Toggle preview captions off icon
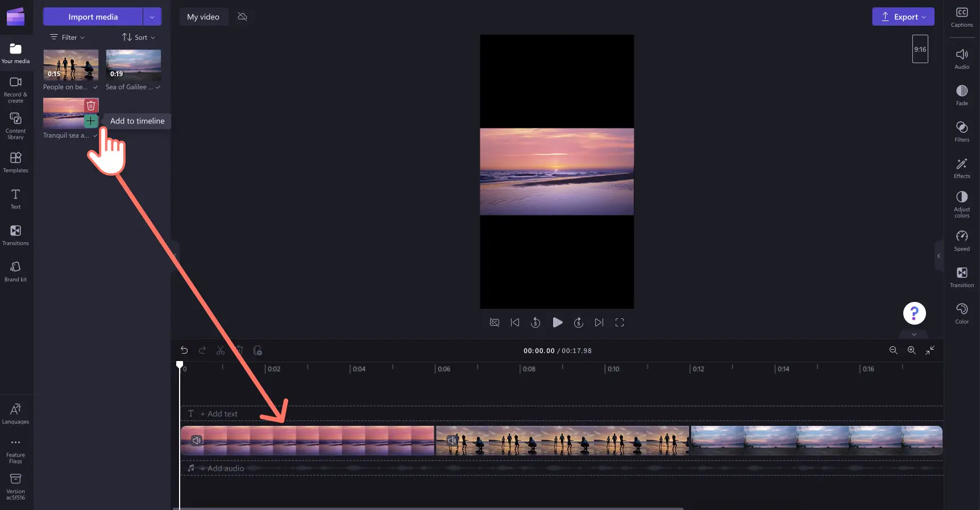This screenshot has width=980, height=510. 495,322
